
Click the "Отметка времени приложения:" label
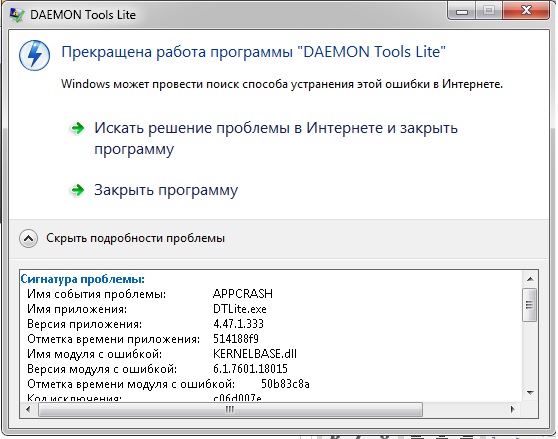point(114,339)
